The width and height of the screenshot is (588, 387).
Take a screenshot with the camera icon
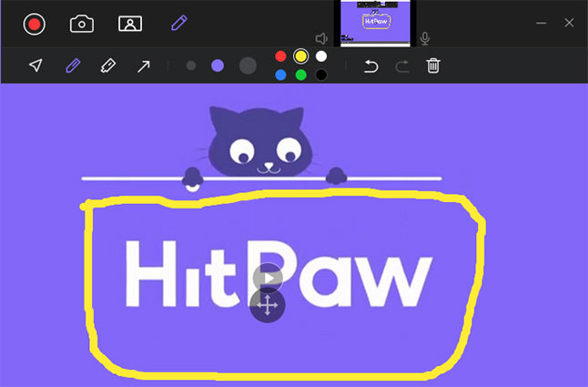(82, 24)
